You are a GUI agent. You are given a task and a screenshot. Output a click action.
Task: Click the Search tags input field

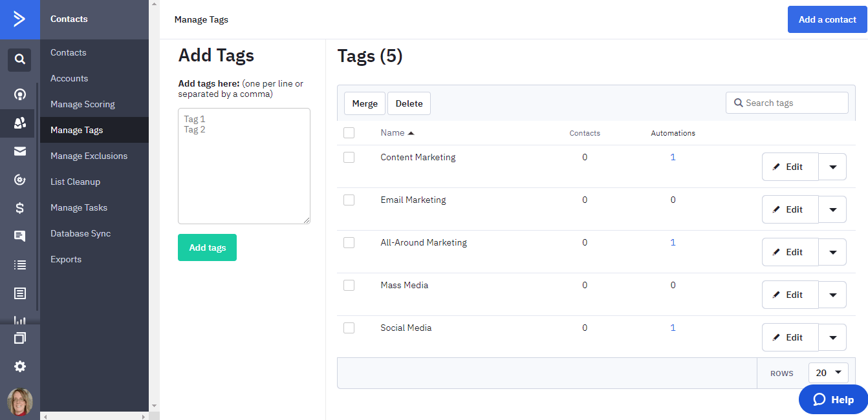pyautogui.click(x=794, y=103)
